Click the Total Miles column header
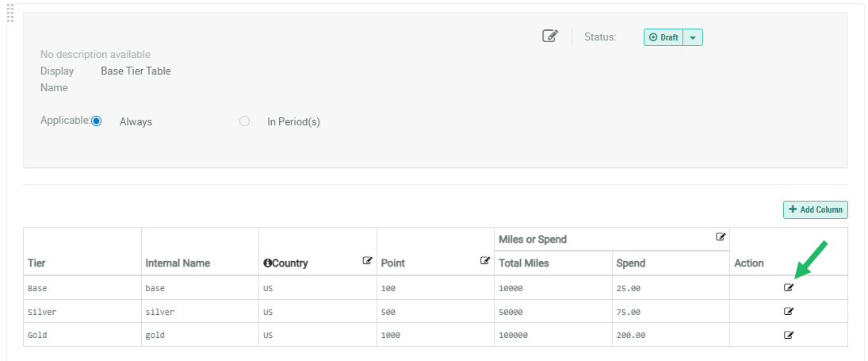868x361 pixels. click(523, 263)
